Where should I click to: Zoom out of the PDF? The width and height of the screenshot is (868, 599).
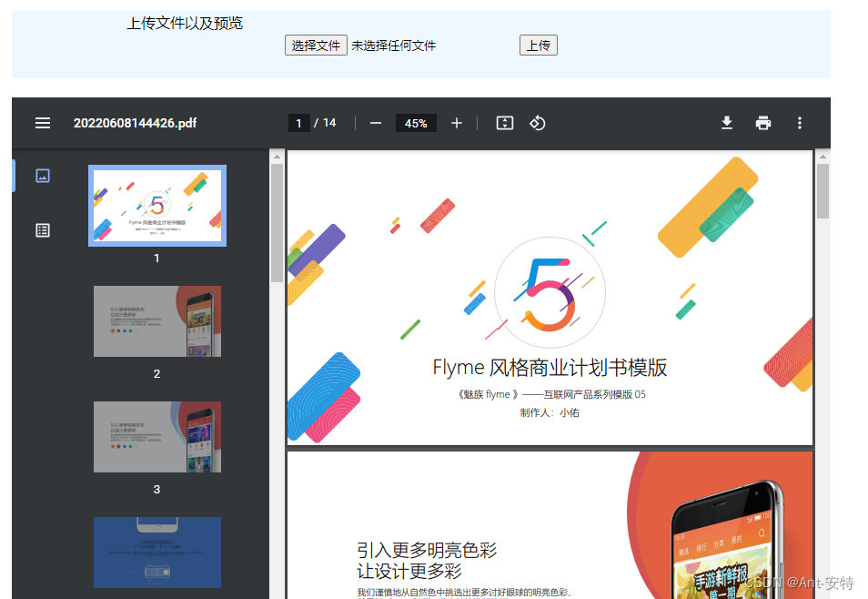(375, 123)
